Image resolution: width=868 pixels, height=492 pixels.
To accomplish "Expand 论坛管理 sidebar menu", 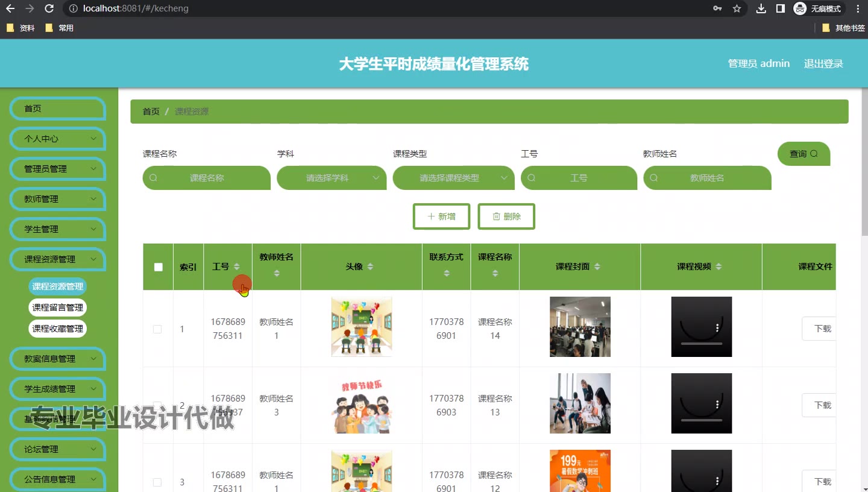I will (x=58, y=449).
